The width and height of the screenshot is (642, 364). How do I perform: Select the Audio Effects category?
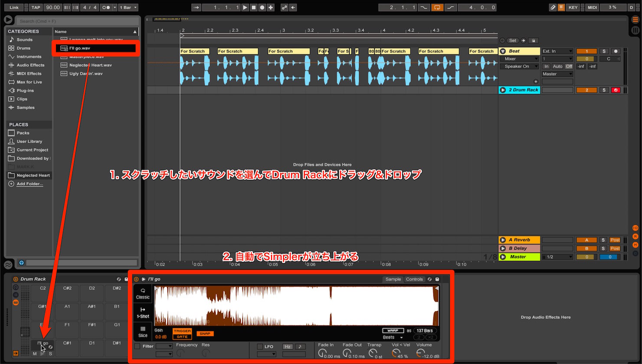click(x=30, y=65)
